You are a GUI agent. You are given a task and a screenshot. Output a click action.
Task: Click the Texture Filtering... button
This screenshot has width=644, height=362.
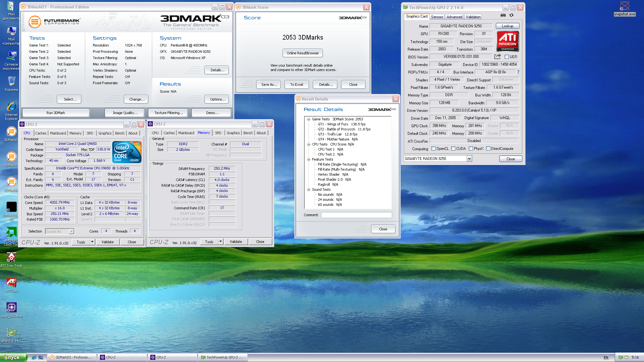click(168, 113)
